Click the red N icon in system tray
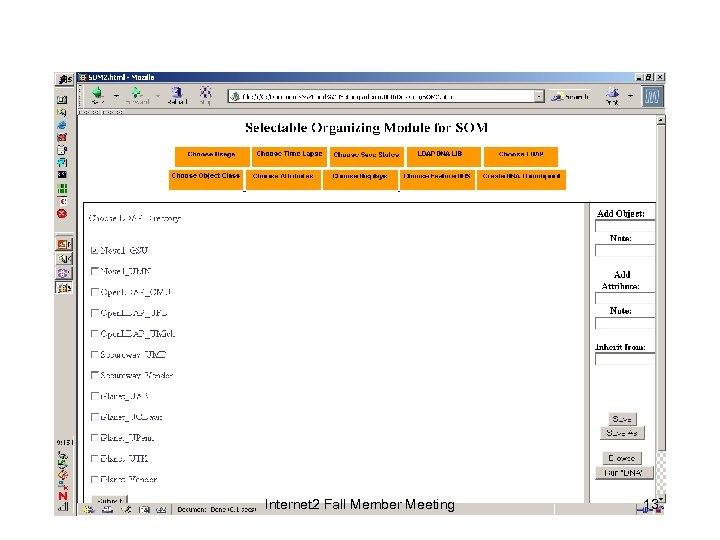 point(63,496)
